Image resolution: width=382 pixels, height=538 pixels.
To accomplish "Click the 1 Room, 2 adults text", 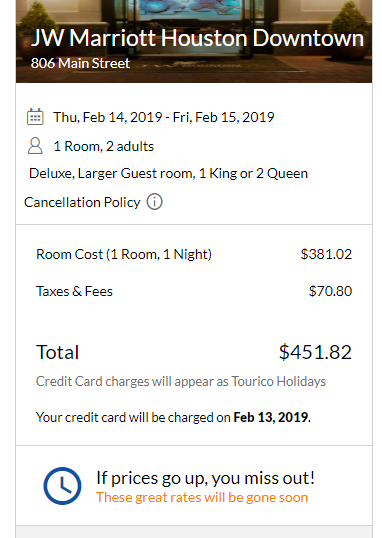I will point(104,147).
